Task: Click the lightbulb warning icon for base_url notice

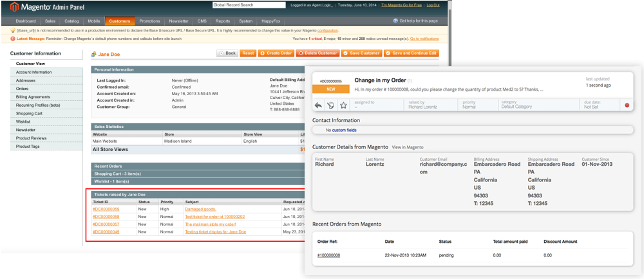Action: coord(13,30)
